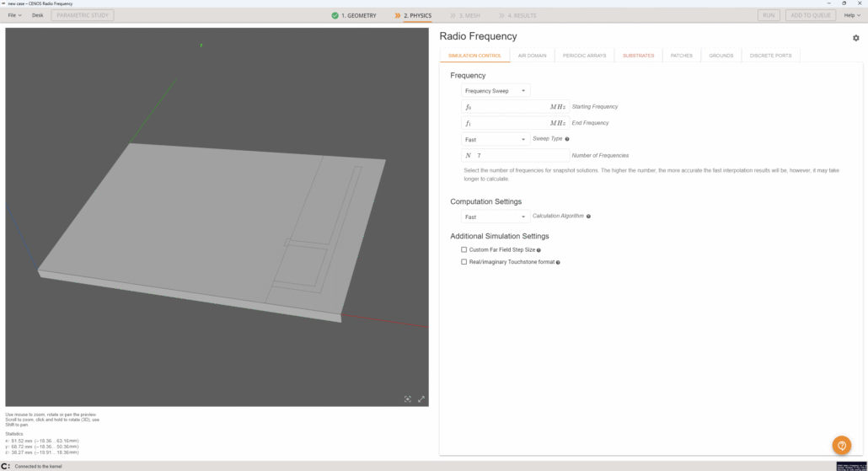The width and height of the screenshot is (868, 471).
Task: Open the Air Domain tab
Action: (532, 56)
